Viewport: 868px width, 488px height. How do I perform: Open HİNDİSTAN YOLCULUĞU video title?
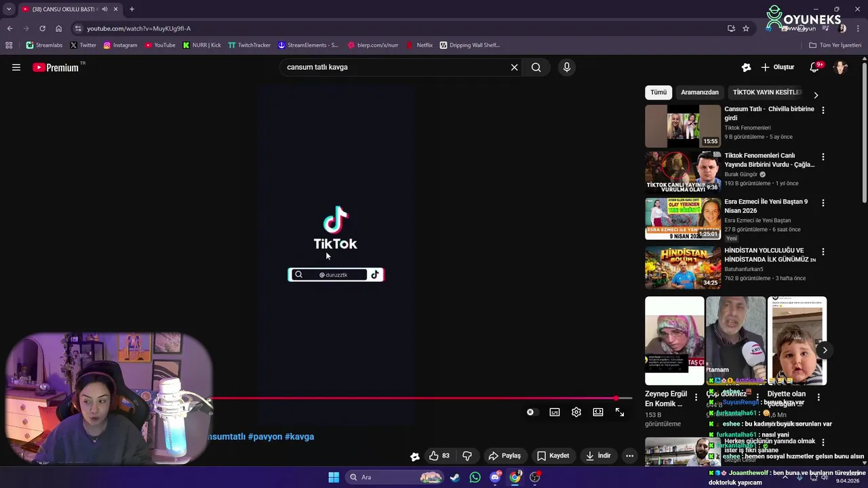point(770,255)
